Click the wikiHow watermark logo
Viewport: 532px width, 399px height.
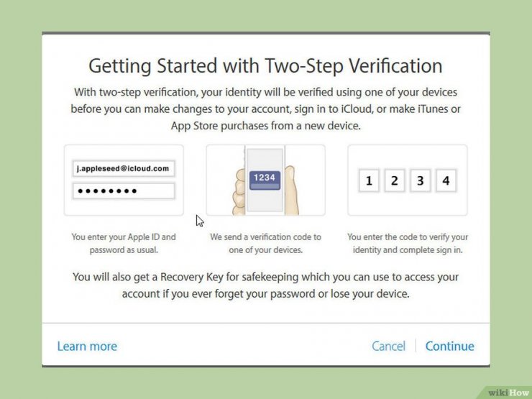coord(508,393)
